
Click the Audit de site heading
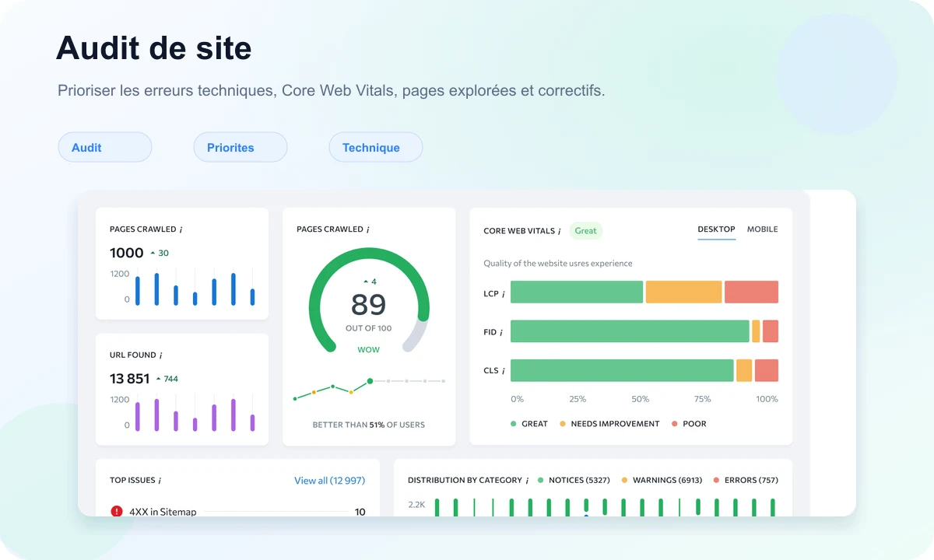pyautogui.click(x=154, y=48)
